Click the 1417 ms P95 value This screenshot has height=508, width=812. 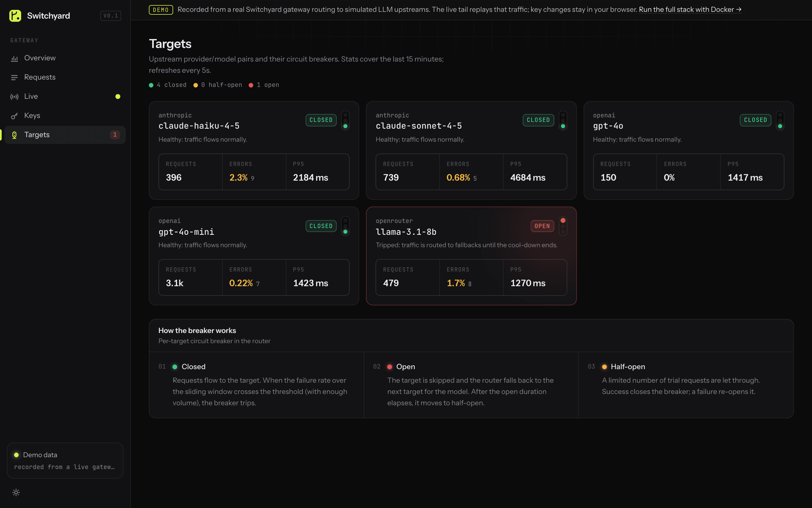click(745, 178)
